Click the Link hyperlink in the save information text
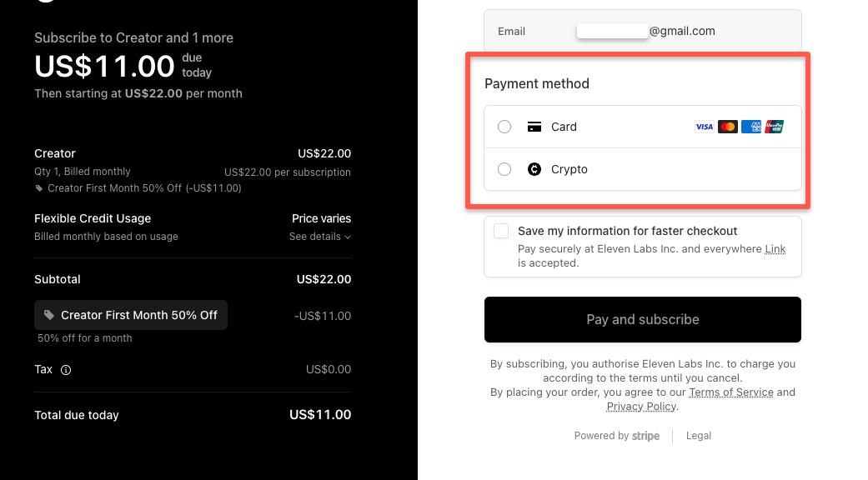This screenshot has height=480, width=868. (776, 248)
